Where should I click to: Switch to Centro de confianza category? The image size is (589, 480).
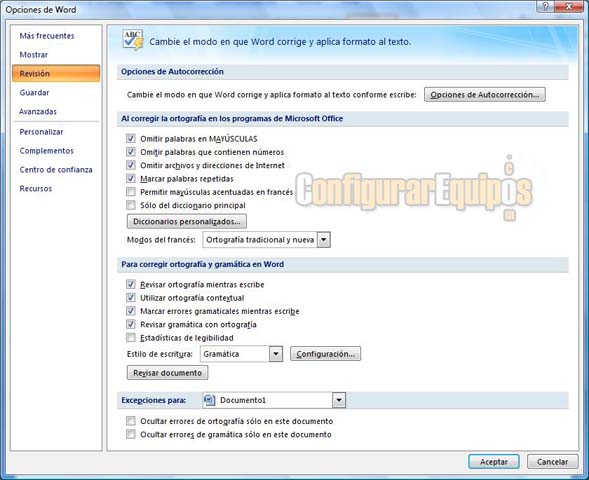[56, 170]
